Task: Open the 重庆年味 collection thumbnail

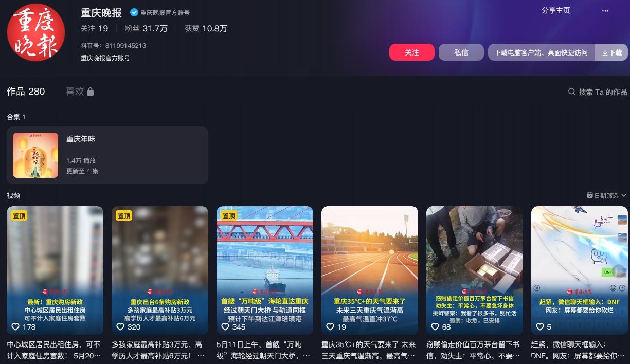Action: click(35, 155)
